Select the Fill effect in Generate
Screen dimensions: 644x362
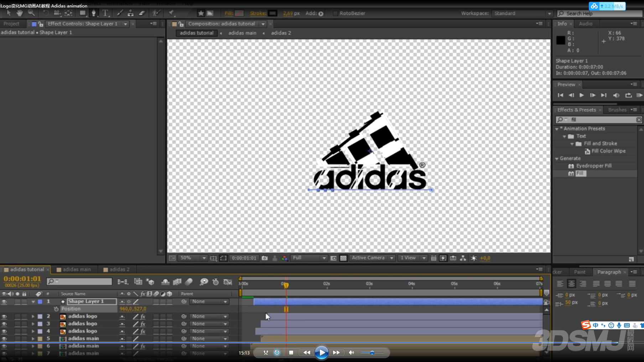click(x=581, y=174)
